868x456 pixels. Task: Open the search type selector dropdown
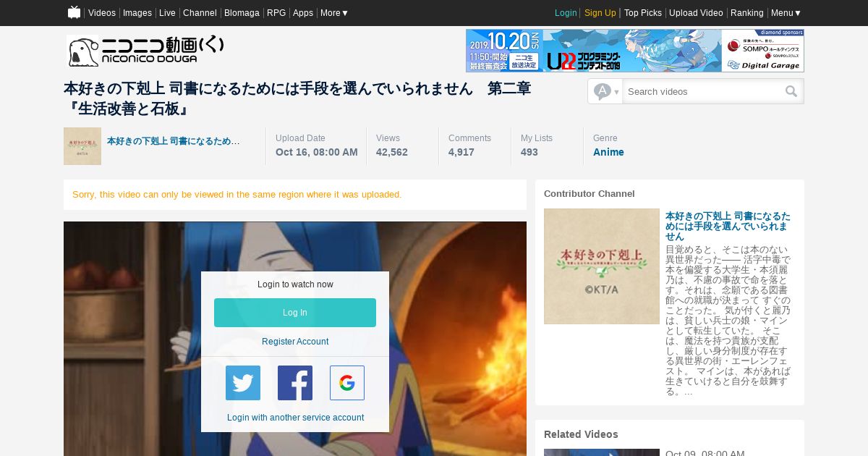pos(605,91)
